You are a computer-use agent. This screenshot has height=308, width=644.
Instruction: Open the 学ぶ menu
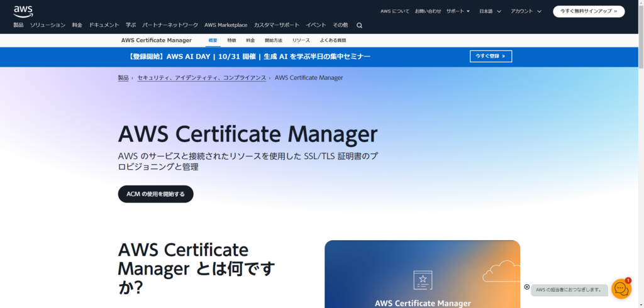point(131,25)
